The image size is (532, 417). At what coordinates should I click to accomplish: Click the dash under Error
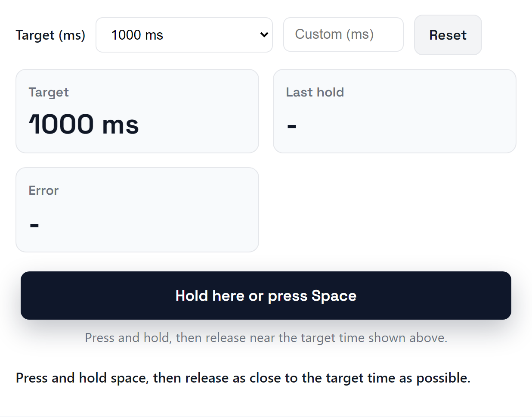coord(34,224)
